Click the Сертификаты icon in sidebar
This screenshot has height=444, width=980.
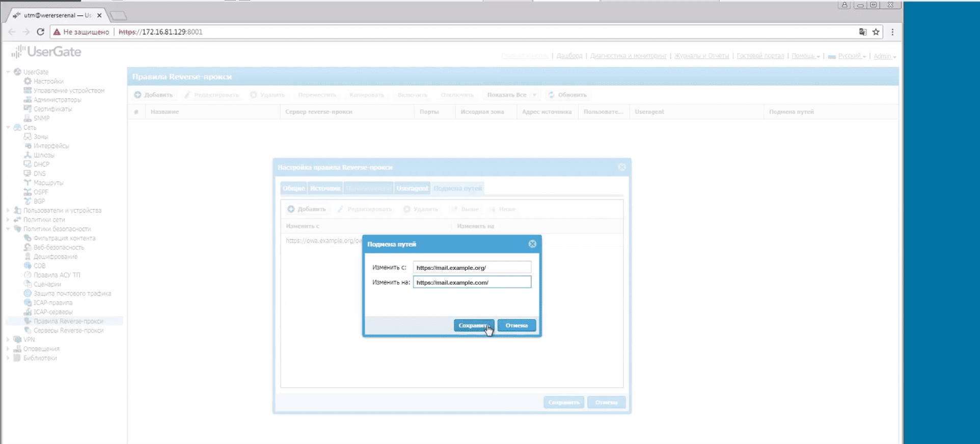tap(28, 108)
